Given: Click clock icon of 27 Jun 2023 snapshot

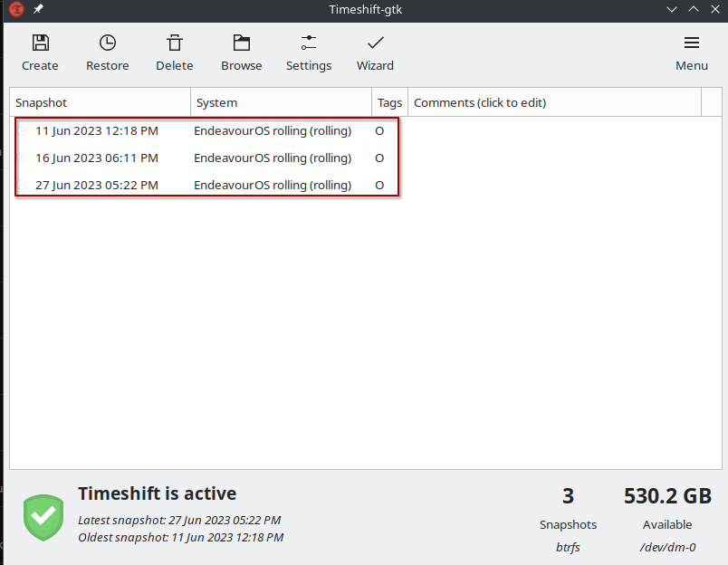Looking at the screenshot, I should pos(23,185).
